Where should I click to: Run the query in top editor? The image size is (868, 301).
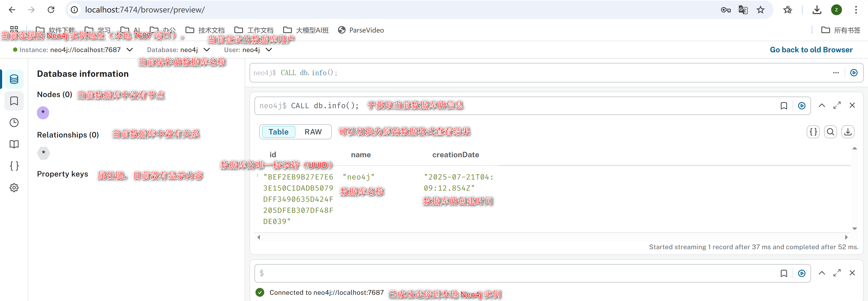pyautogui.click(x=854, y=73)
